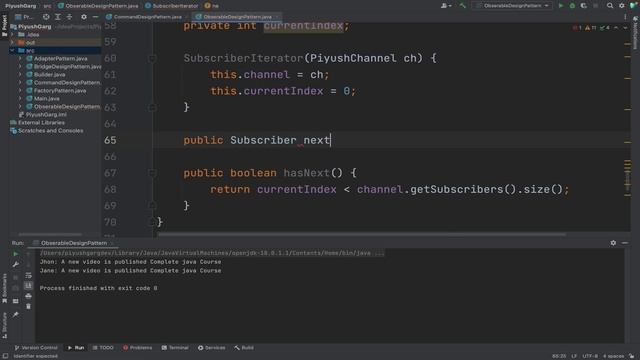640x360 pixels.
Task: Go to previous highlighted error arrow
Action: (616, 28)
